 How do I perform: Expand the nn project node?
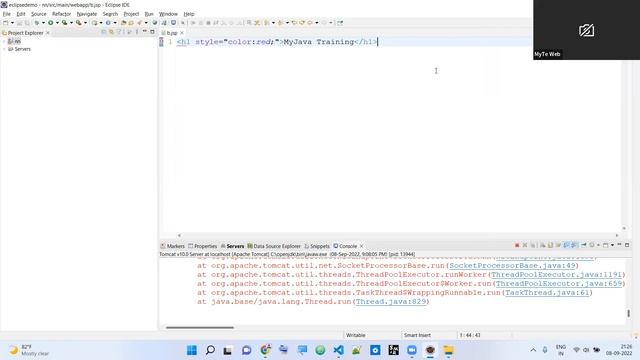click(4, 41)
